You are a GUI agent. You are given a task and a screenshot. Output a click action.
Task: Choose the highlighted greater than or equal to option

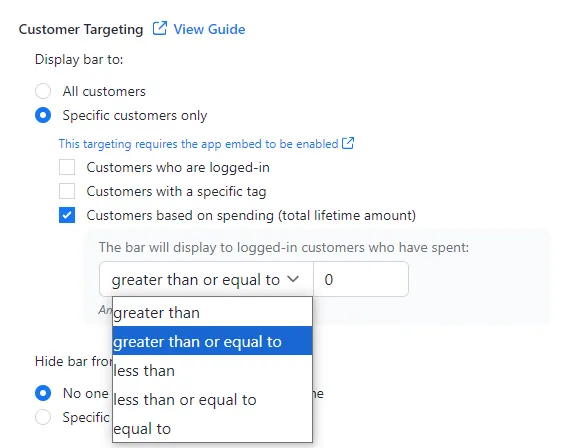[212, 341]
